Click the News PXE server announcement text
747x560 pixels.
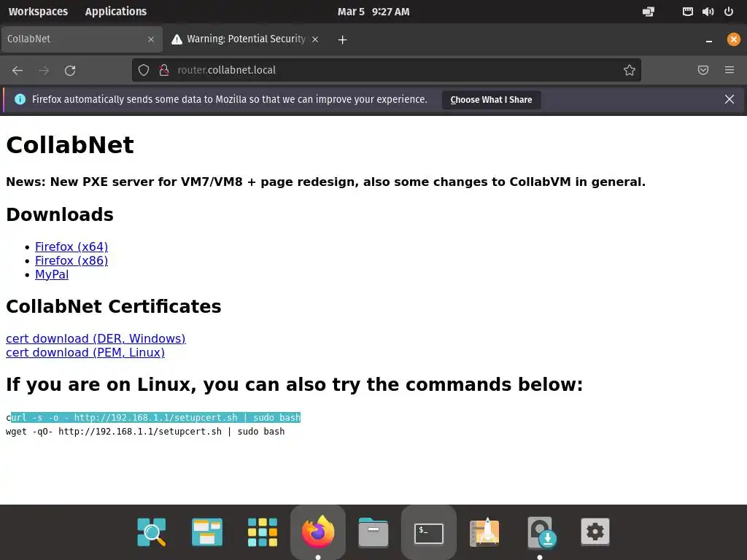pyautogui.click(x=326, y=182)
